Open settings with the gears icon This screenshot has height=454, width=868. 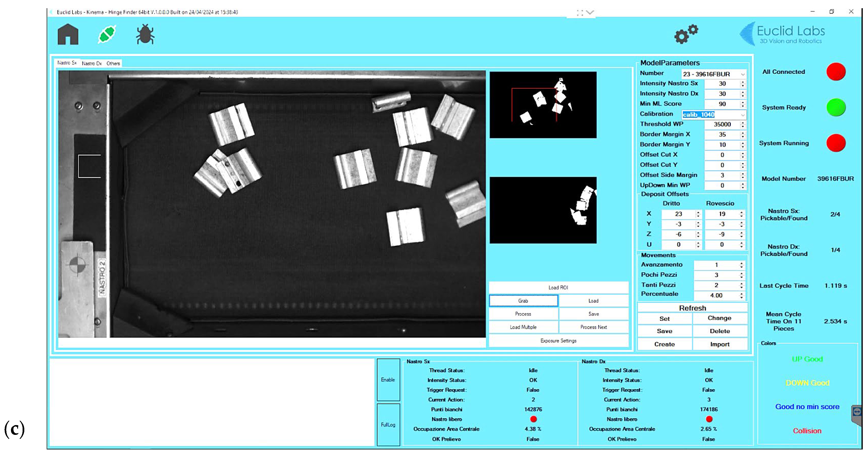pyautogui.click(x=686, y=34)
